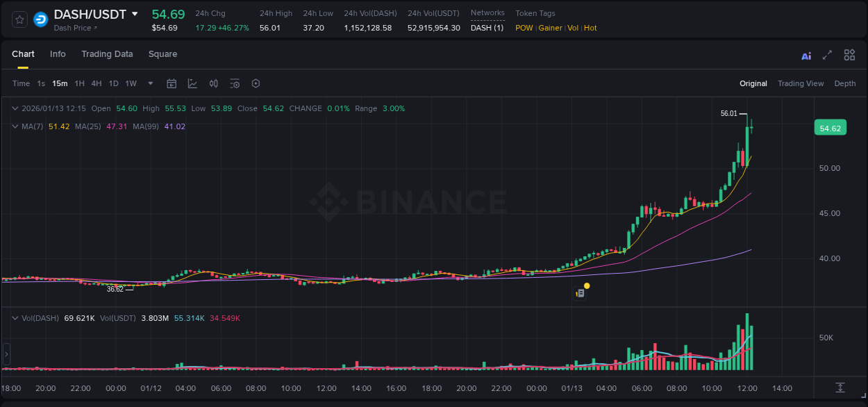Image resolution: width=868 pixels, height=407 pixels.
Task: Open the grid layout picker icon
Action: (849, 55)
